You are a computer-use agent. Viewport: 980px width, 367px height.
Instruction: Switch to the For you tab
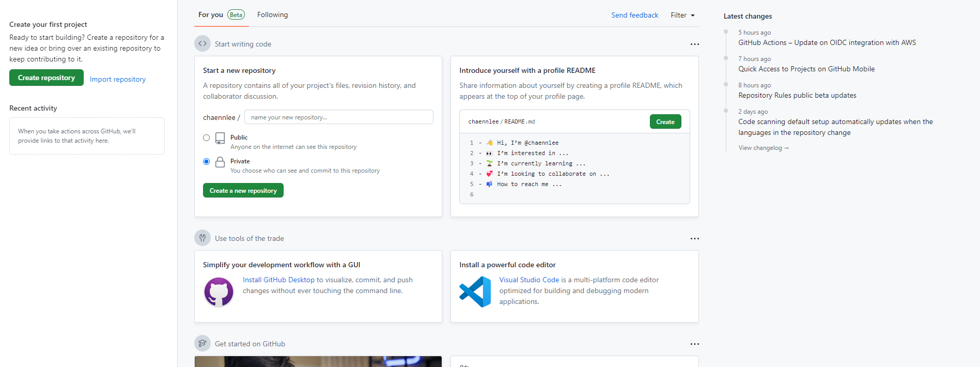click(x=222, y=14)
